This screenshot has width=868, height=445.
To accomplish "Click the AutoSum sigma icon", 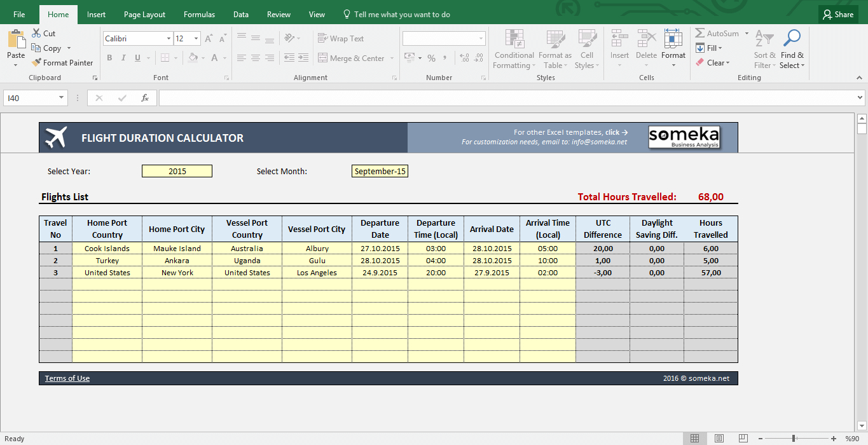I will 700,34.
